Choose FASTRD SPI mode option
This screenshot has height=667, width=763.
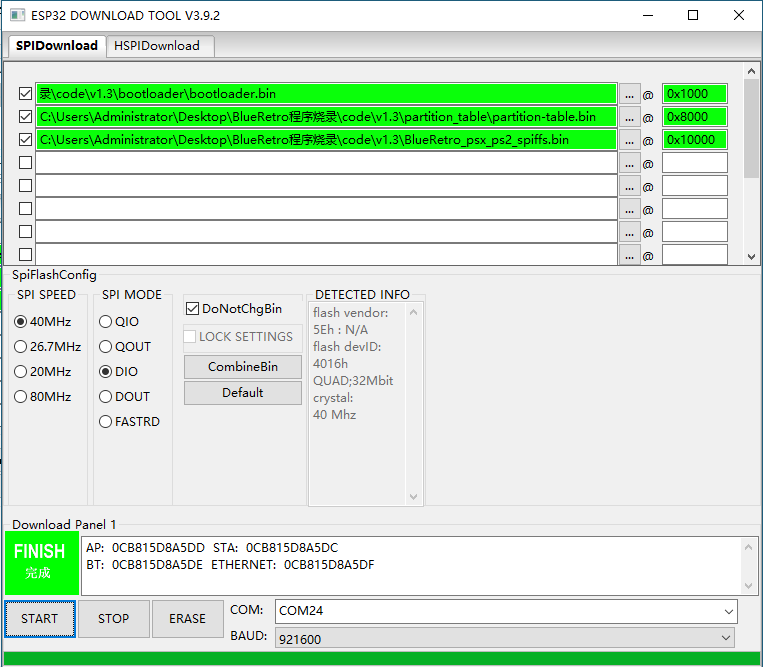(x=106, y=422)
